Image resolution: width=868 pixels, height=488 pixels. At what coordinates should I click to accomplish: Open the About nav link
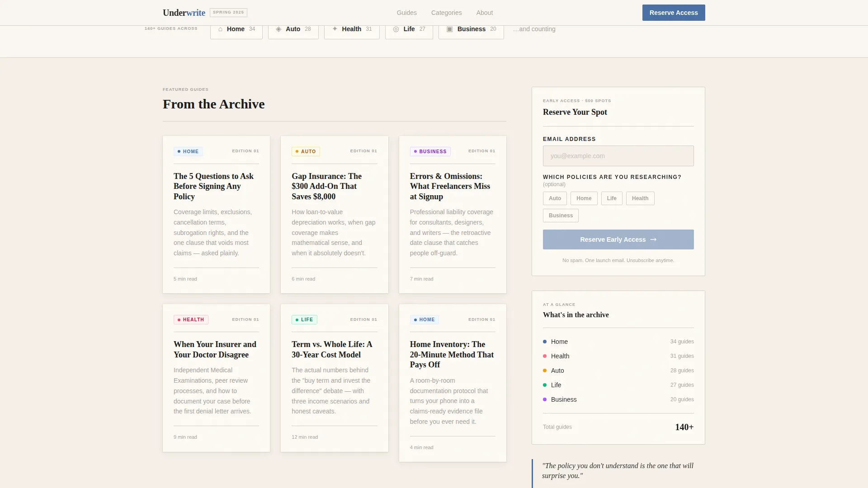(x=485, y=13)
